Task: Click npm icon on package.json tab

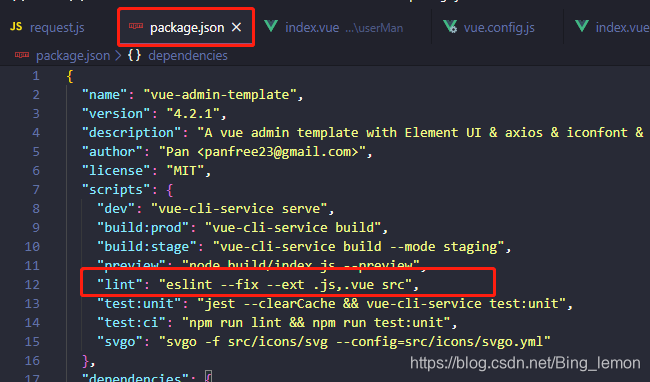Action: [x=136, y=26]
